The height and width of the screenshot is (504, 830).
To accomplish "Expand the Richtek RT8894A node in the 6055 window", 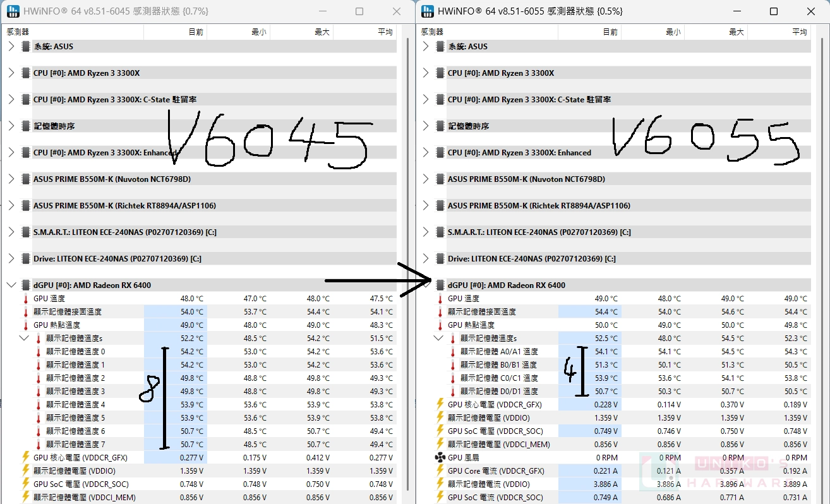I will [x=426, y=205].
